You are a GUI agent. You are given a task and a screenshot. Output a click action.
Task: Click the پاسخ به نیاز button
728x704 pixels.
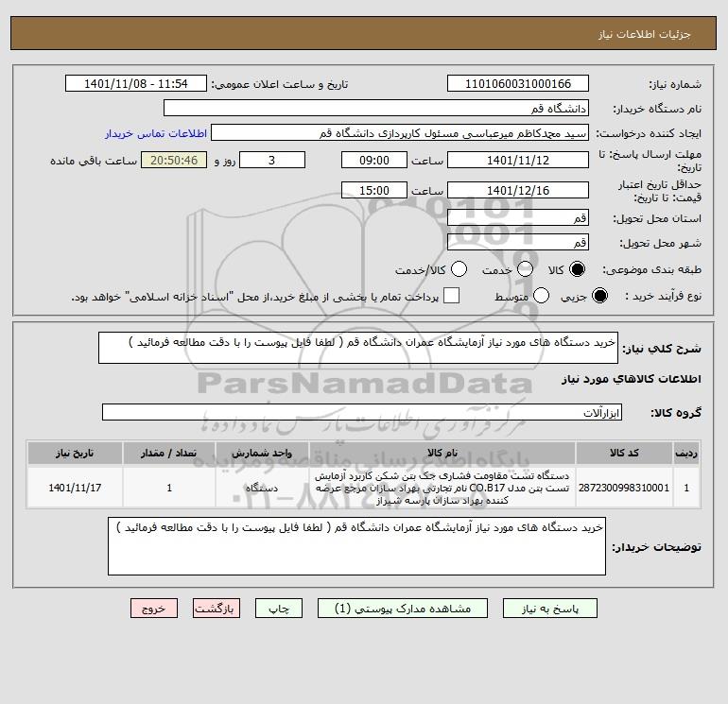(x=550, y=609)
